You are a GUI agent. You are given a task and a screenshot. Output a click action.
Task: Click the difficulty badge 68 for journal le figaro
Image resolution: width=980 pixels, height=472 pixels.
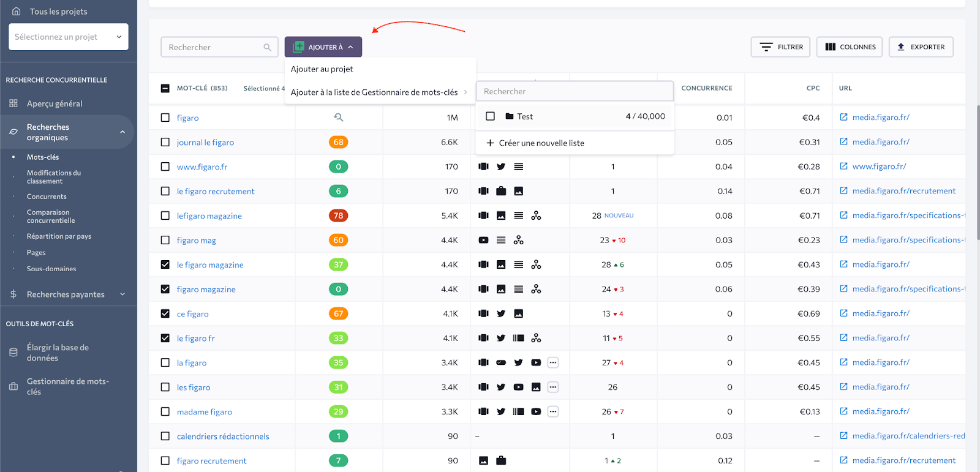338,142
